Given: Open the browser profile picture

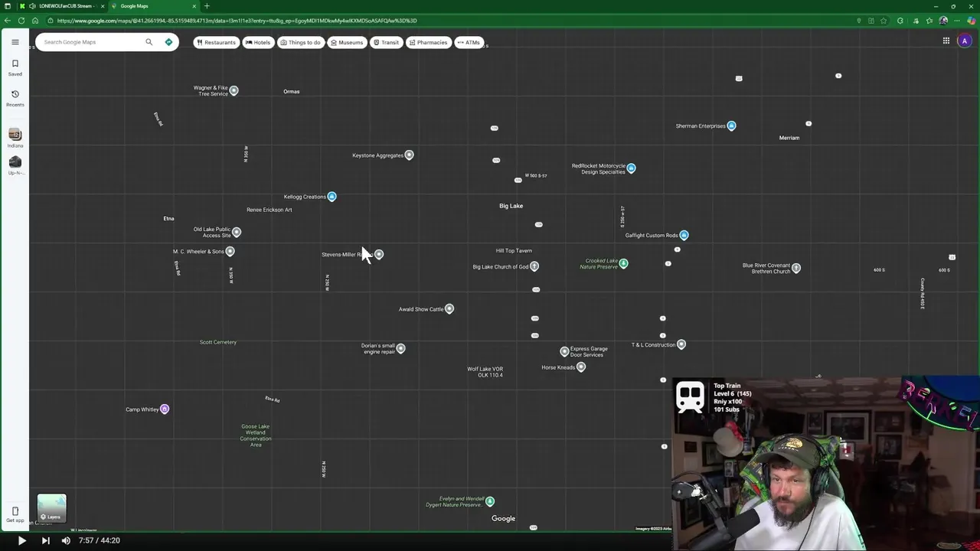Looking at the screenshot, I should click(943, 21).
